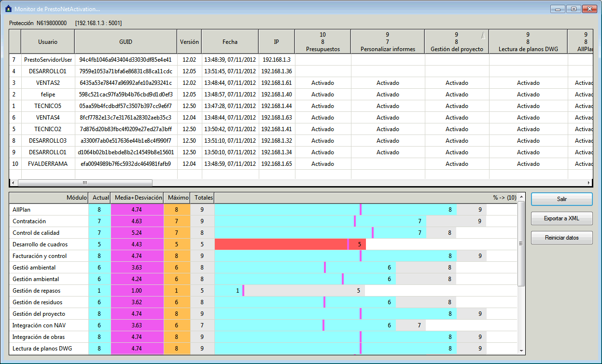Click the Módulo column header
The height and width of the screenshot is (364, 602).
coord(49,198)
